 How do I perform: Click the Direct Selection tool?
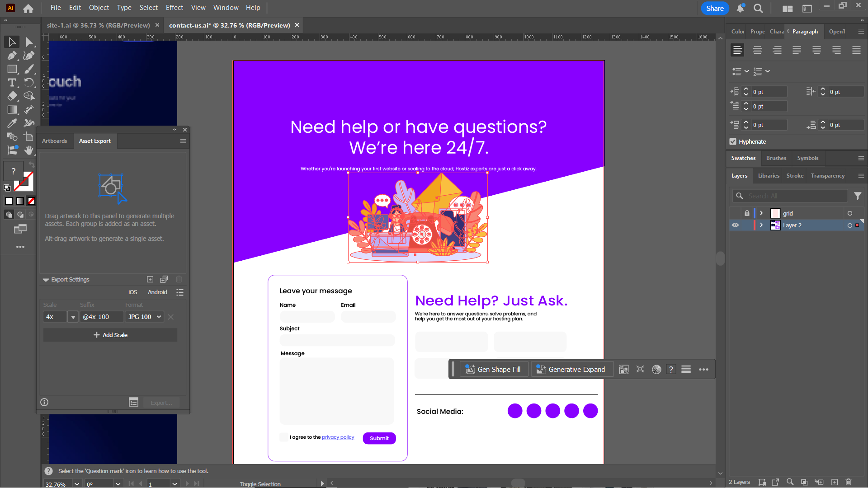pos(29,42)
